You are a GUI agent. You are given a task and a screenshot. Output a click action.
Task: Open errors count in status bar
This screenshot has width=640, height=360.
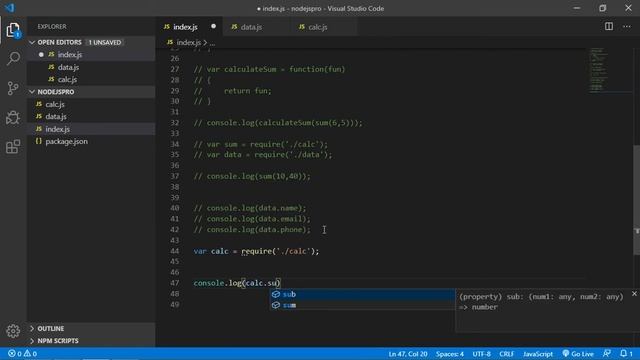[x=15, y=353]
